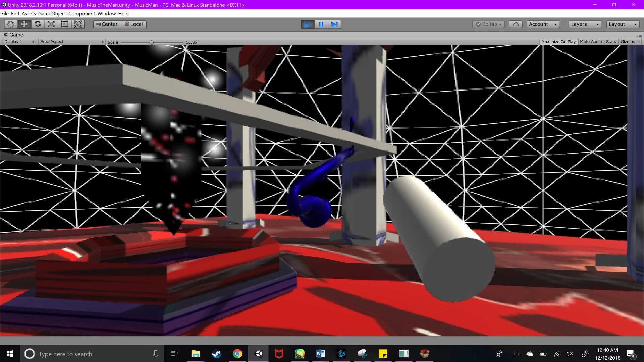
Task: Select the Game tab
Action: pyautogui.click(x=13, y=35)
